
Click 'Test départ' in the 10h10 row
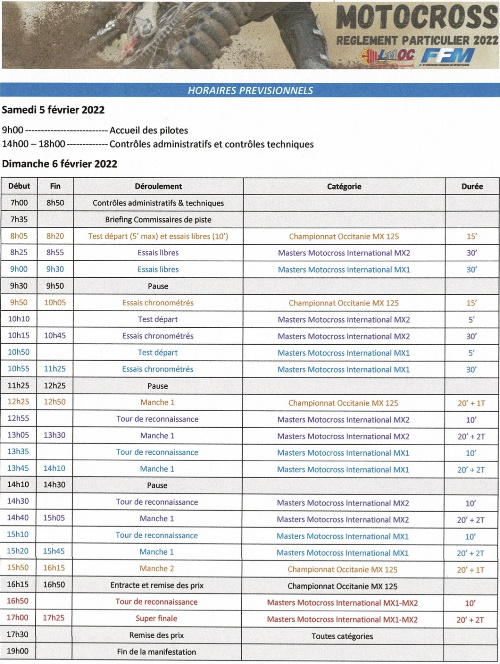pos(158,319)
